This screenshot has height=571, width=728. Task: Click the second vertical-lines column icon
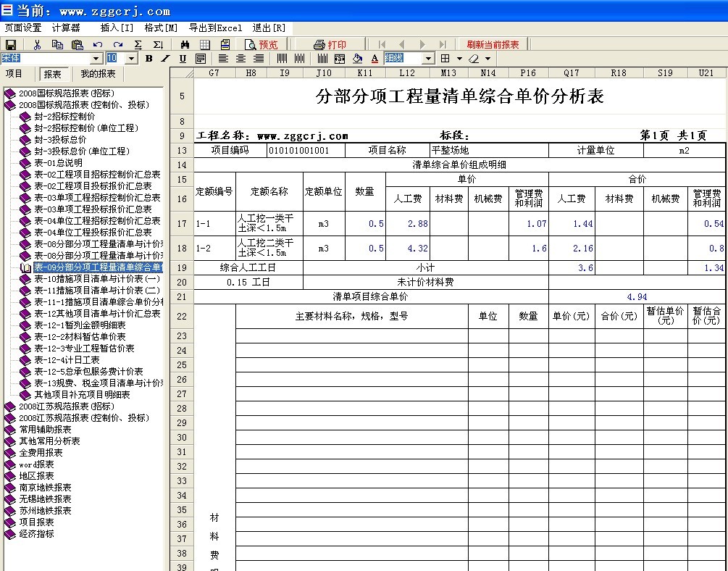299,59
